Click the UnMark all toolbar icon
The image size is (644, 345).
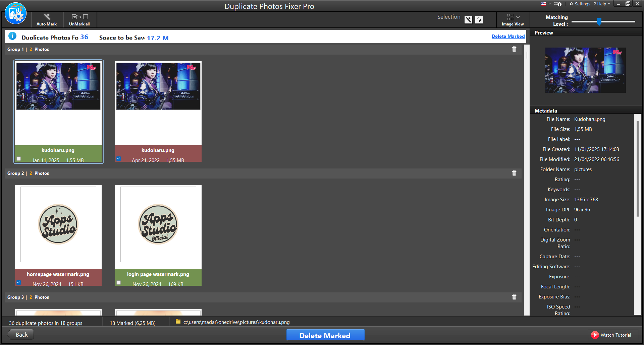[x=80, y=16]
